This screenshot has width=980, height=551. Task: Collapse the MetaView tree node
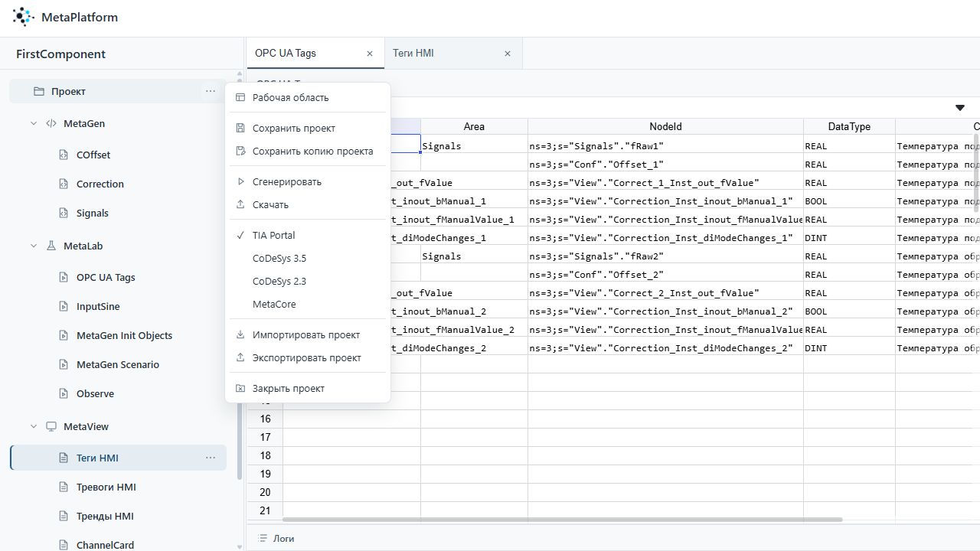click(x=34, y=426)
